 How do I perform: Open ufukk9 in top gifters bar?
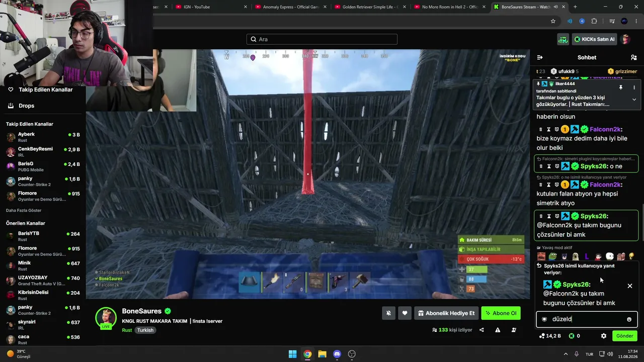(565, 71)
